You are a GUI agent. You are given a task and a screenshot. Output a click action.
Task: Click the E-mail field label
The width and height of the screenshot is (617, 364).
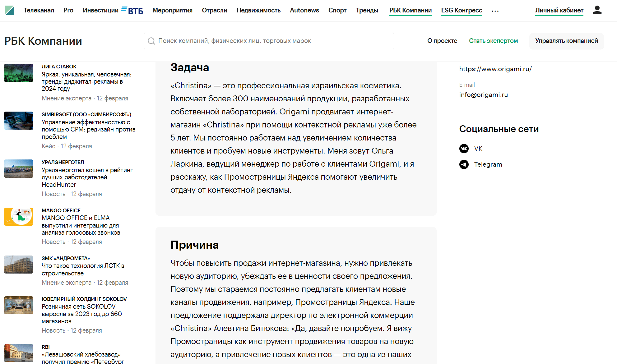click(x=467, y=85)
